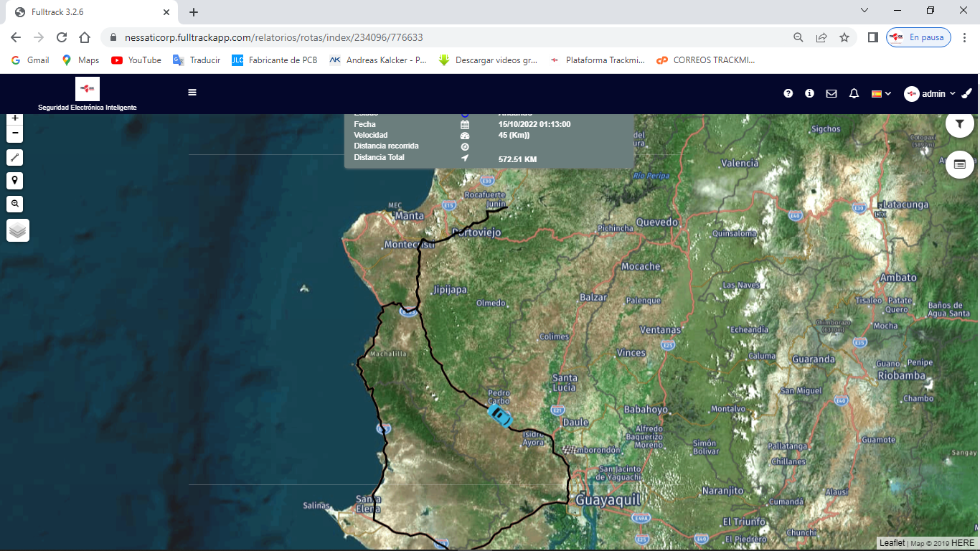Click the blue car marker on map
This screenshot has width=980, height=551.
coord(499,415)
